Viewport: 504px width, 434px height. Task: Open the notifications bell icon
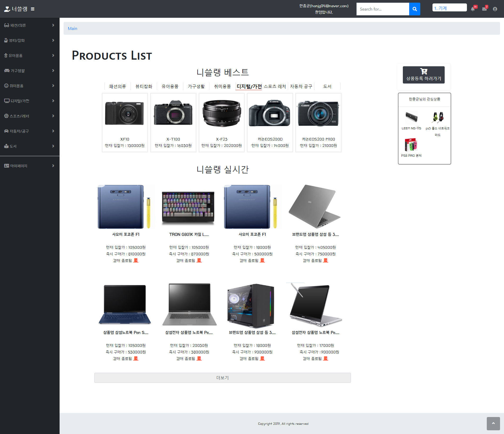coord(473,9)
